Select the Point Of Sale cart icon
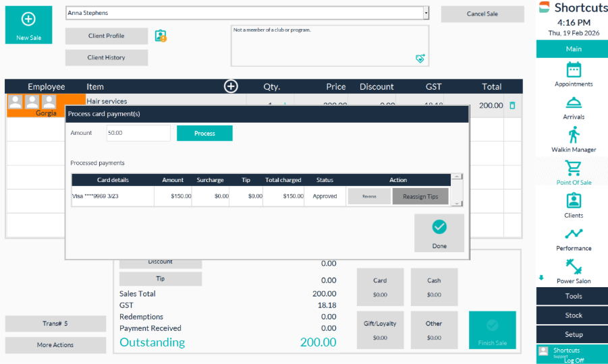Screen dimensions: 608x364 [573, 168]
